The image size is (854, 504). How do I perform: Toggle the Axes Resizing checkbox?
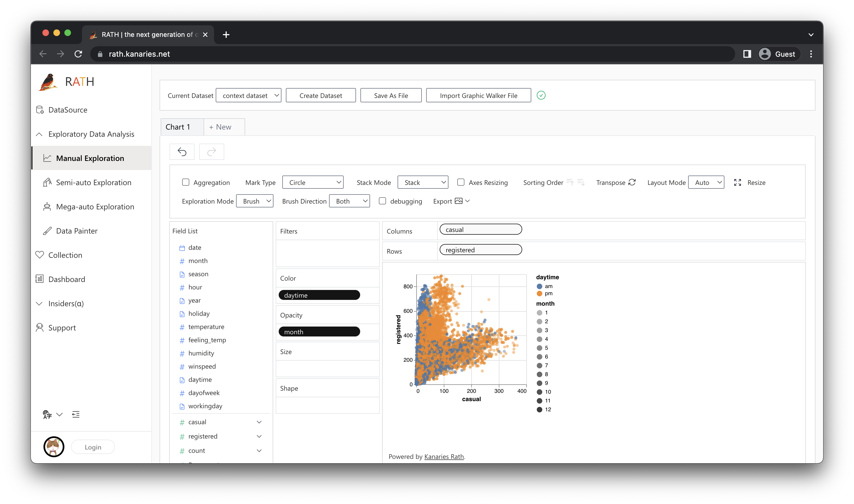461,182
